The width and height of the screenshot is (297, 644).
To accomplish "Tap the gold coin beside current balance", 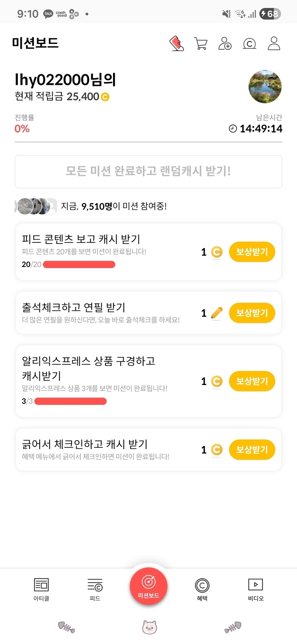I will (x=105, y=97).
